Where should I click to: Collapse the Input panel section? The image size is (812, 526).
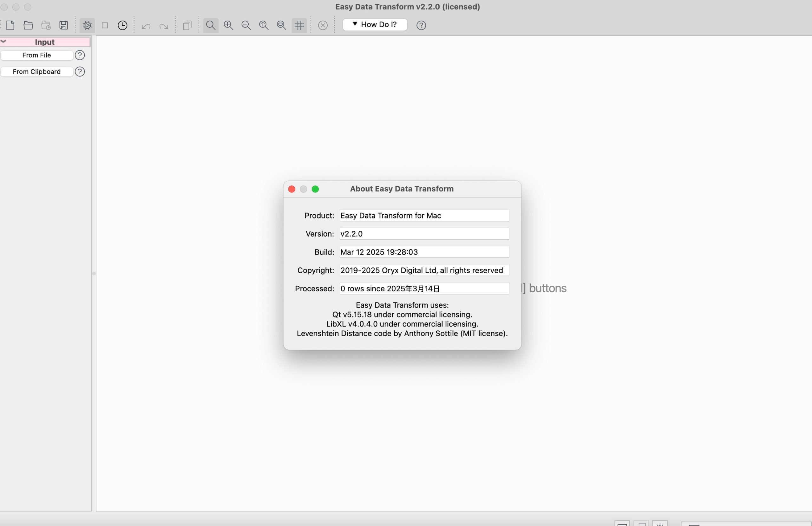pyautogui.click(x=4, y=41)
